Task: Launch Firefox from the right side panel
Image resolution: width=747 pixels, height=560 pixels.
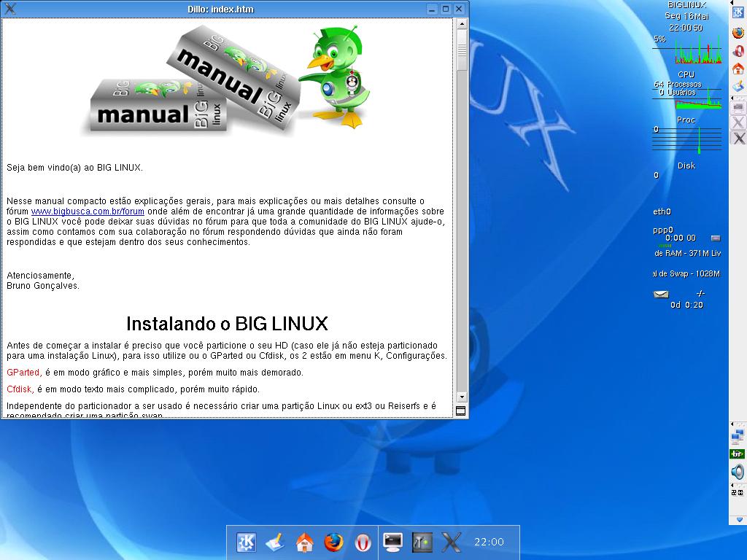Action: coord(738,33)
